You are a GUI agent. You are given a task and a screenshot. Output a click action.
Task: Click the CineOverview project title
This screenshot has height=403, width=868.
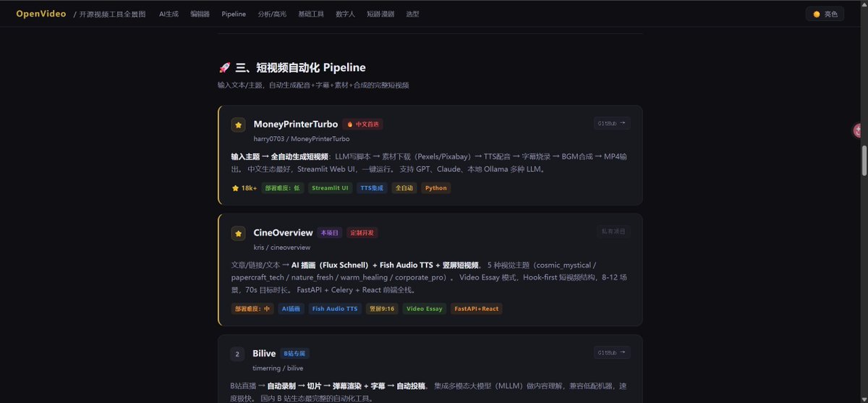pyautogui.click(x=283, y=232)
